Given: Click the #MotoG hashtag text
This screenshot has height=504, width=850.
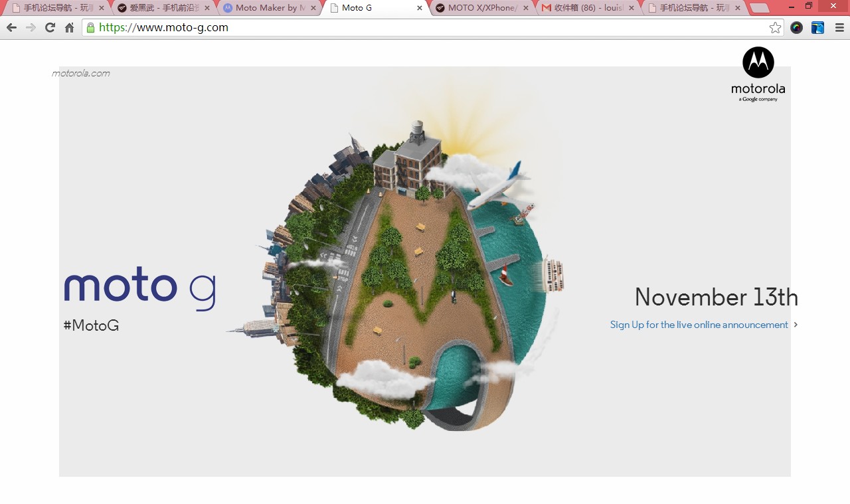Looking at the screenshot, I should (x=91, y=325).
